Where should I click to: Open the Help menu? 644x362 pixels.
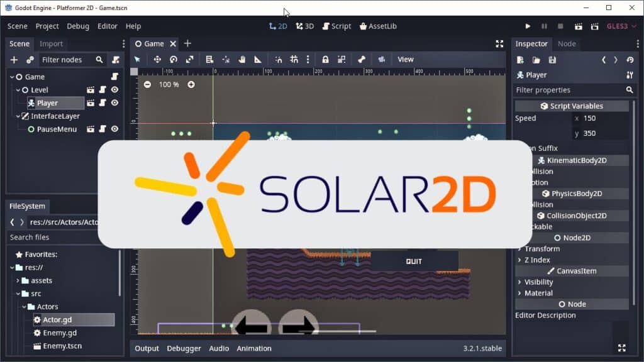click(133, 26)
